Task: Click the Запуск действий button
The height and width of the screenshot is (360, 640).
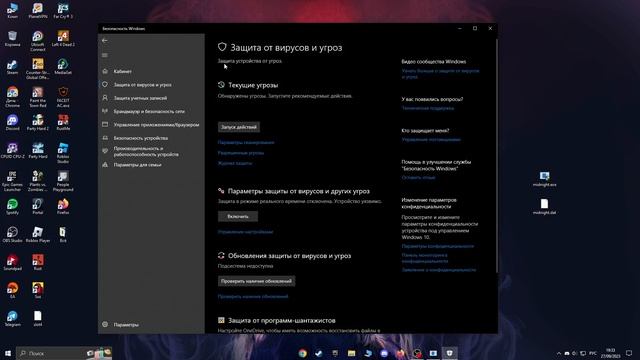Action: pyautogui.click(x=239, y=127)
